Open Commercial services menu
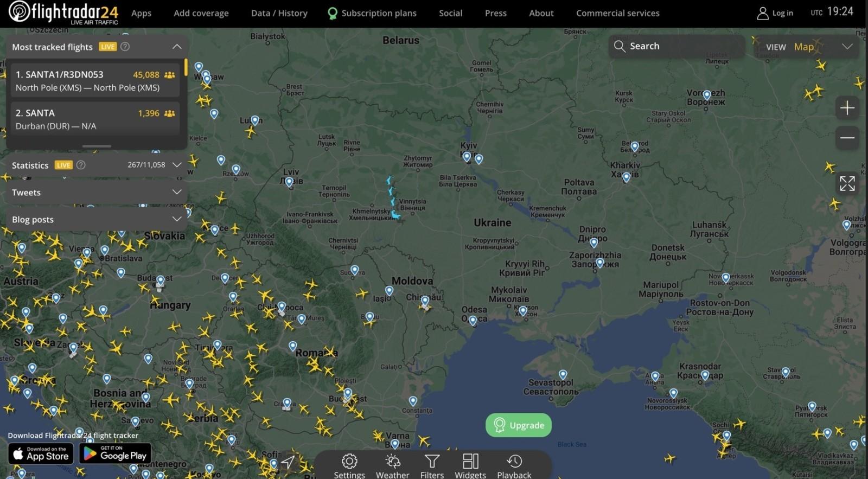Viewport: 868px width, 479px height. tap(617, 13)
